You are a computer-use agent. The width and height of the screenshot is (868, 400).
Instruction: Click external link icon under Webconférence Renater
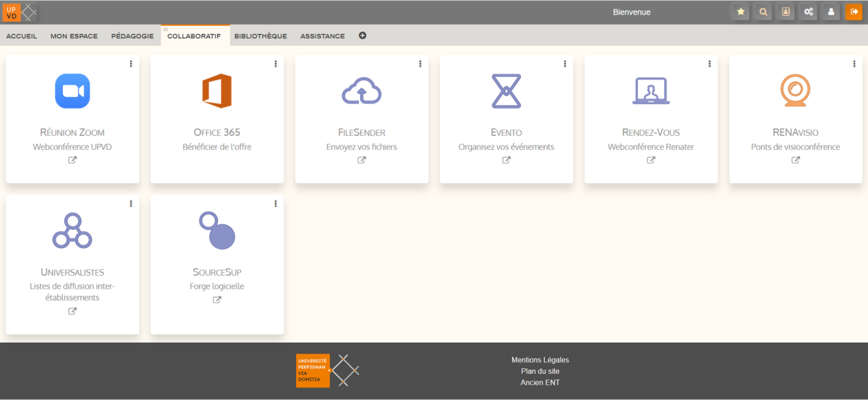click(x=651, y=161)
